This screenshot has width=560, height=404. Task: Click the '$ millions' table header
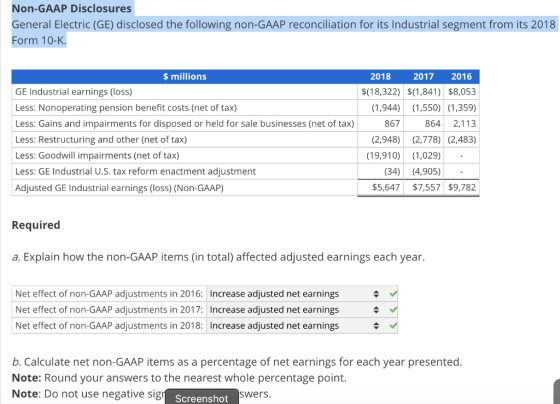tap(185, 76)
